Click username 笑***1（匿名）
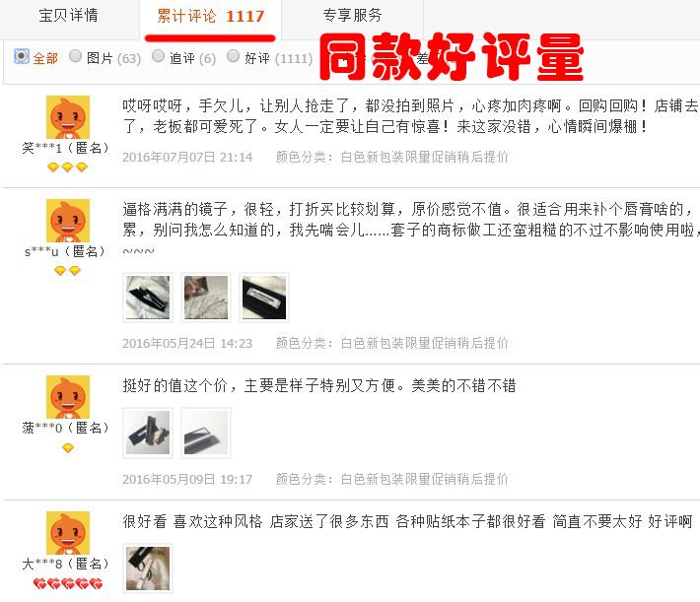700x602 pixels. click(66, 148)
